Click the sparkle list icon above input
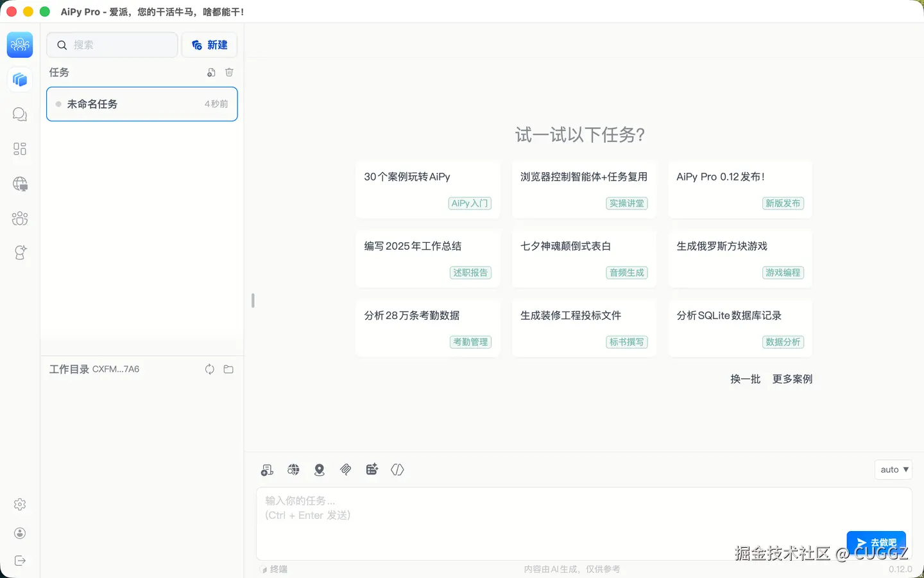 372,470
